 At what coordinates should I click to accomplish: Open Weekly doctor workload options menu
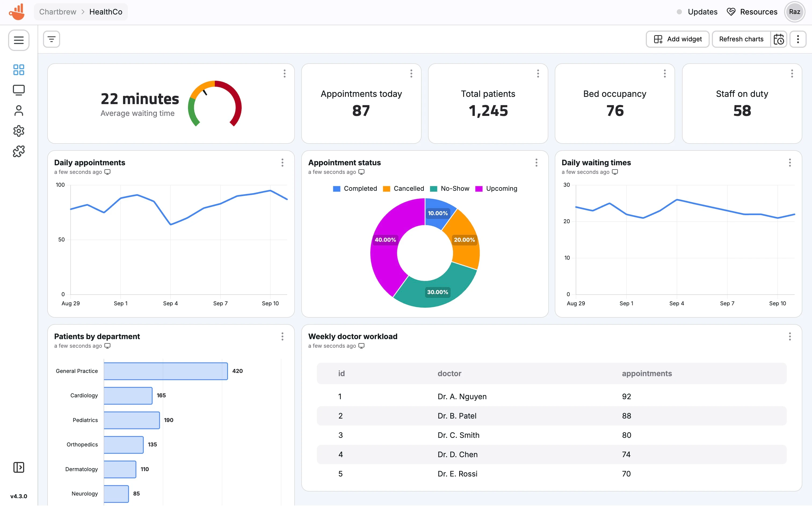(789, 336)
